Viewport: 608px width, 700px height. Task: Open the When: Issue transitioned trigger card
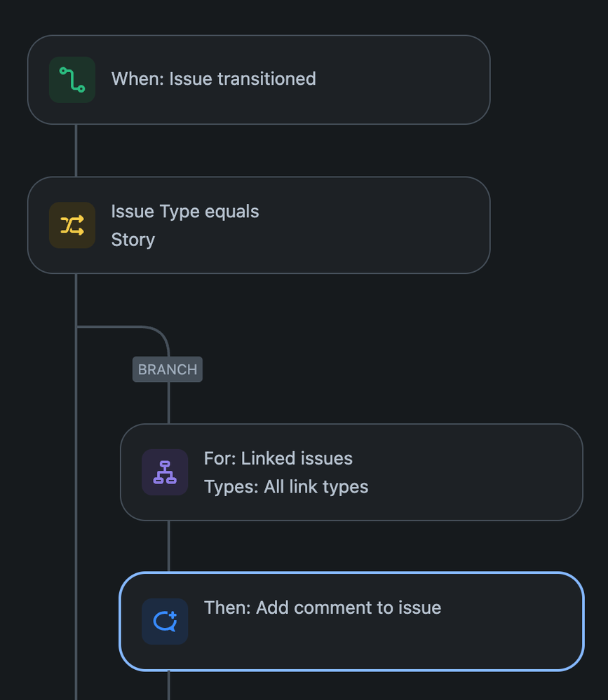[259, 79]
